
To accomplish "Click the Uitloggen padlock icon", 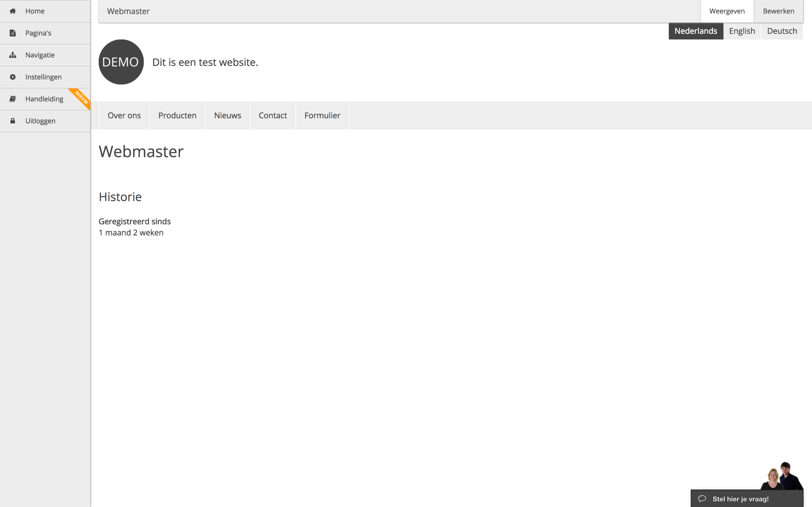I will [13, 121].
